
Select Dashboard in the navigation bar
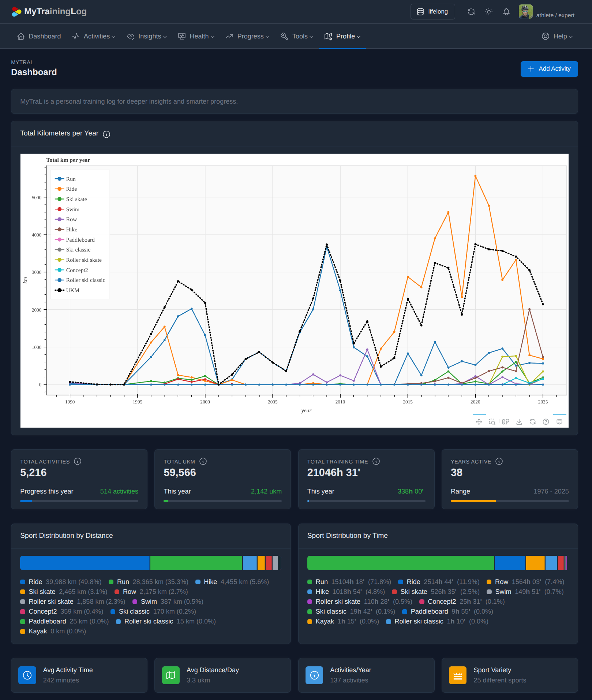39,36
